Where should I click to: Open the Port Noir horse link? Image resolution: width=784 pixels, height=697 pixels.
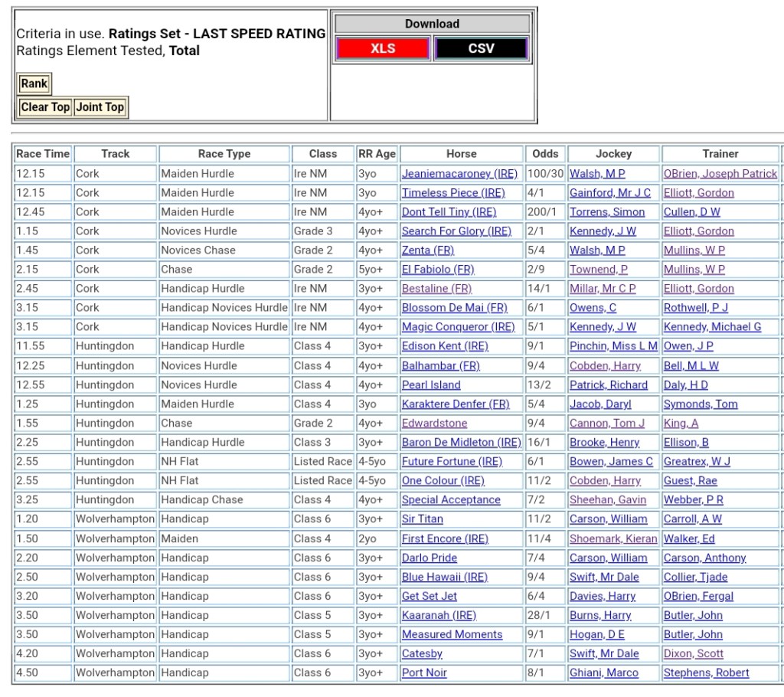point(424,672)
